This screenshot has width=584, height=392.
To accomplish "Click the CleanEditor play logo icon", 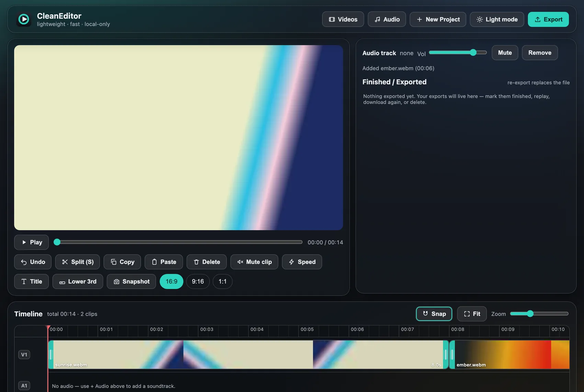I will tap(24, 20).
